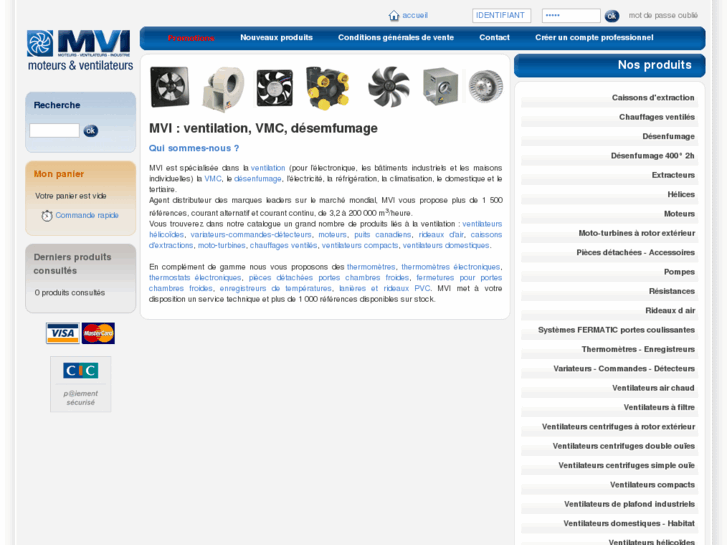Select the square axial fan thumbnail
727x545 pixels.
click(170, 87)
